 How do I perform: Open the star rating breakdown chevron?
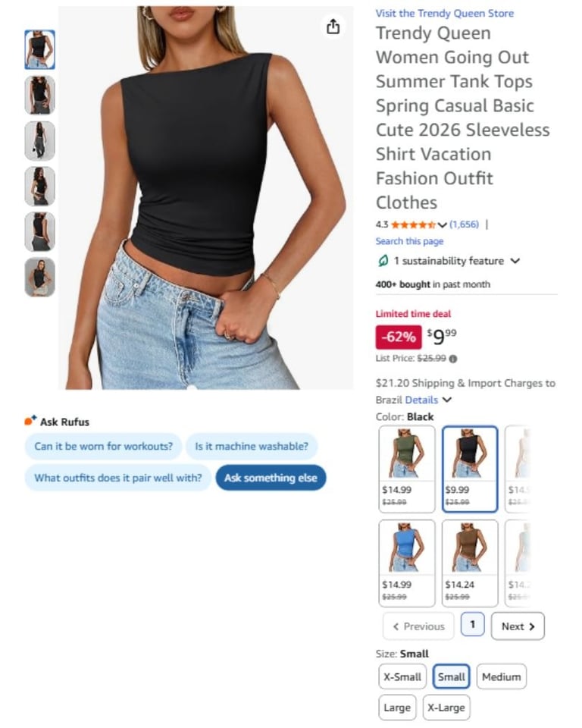(443, 225)
